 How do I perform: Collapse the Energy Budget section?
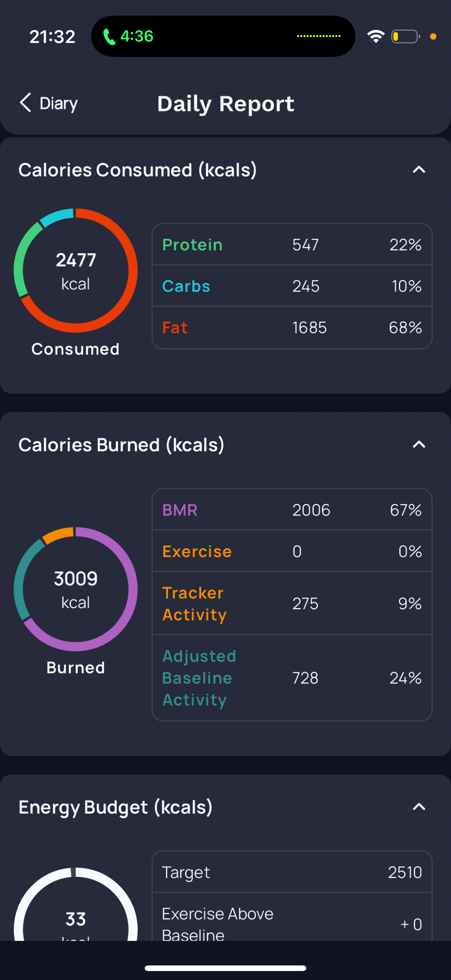tap(419, 807)
